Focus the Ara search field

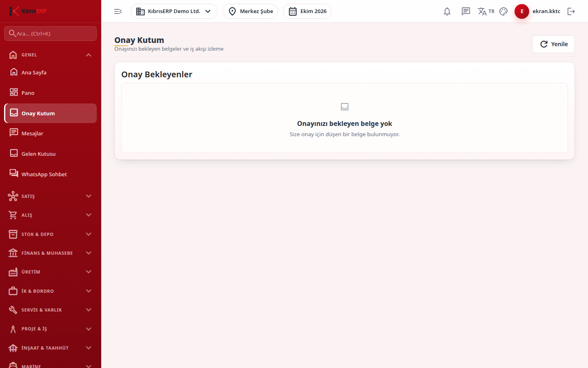51,34
